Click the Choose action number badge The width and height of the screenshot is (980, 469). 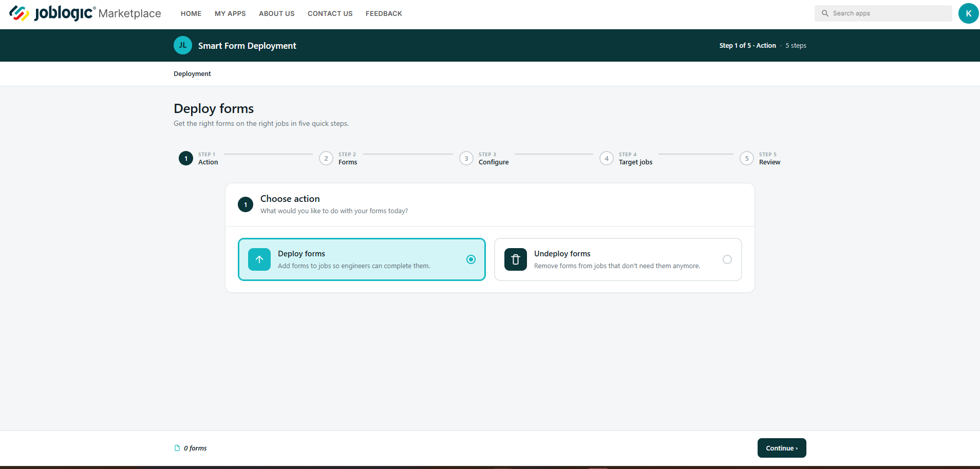tap(246, 204)
